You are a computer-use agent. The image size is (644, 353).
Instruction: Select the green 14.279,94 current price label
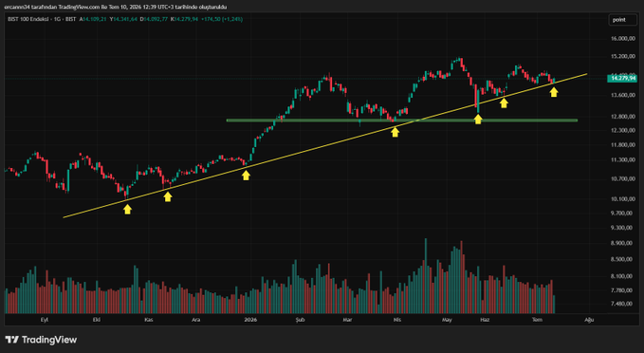pos(622,78)
